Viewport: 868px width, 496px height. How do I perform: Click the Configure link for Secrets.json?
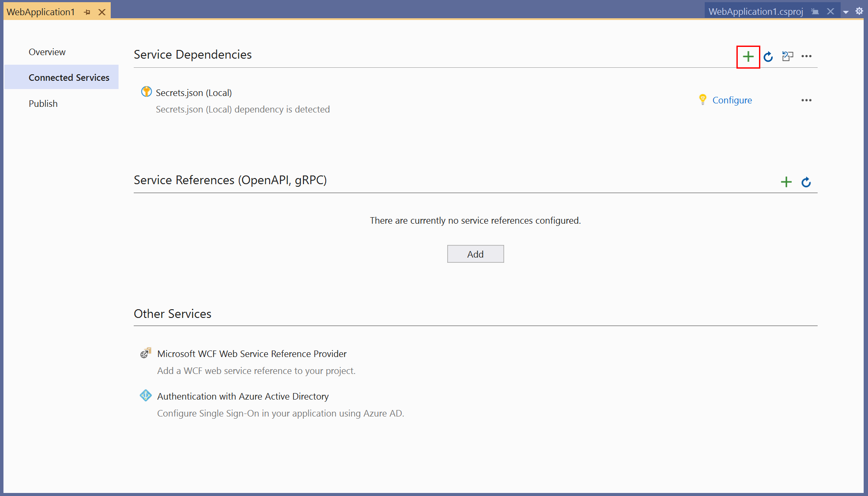click(x=732, y=99)
